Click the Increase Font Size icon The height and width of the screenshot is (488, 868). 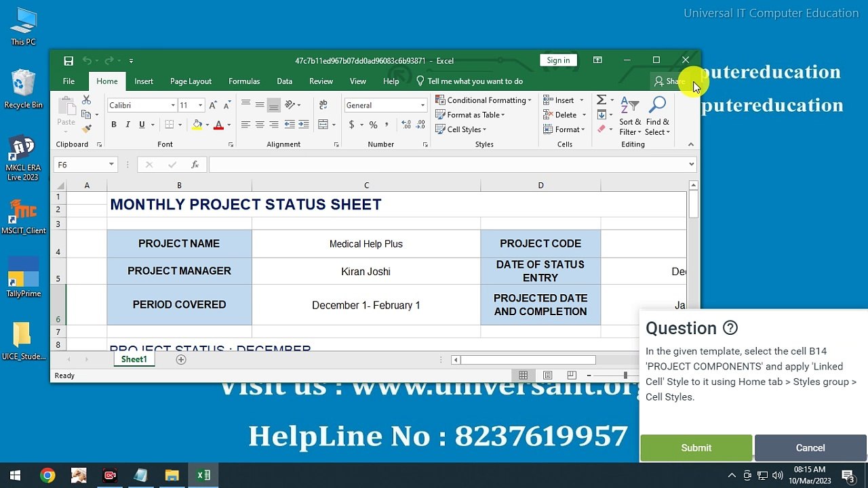point(213,105)
